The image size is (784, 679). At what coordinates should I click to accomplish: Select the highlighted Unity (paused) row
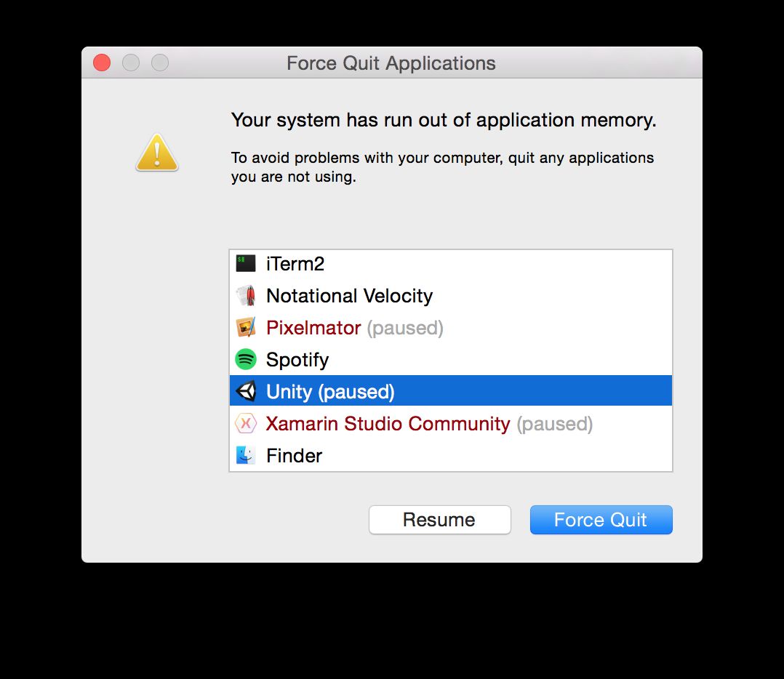point(451,390)
